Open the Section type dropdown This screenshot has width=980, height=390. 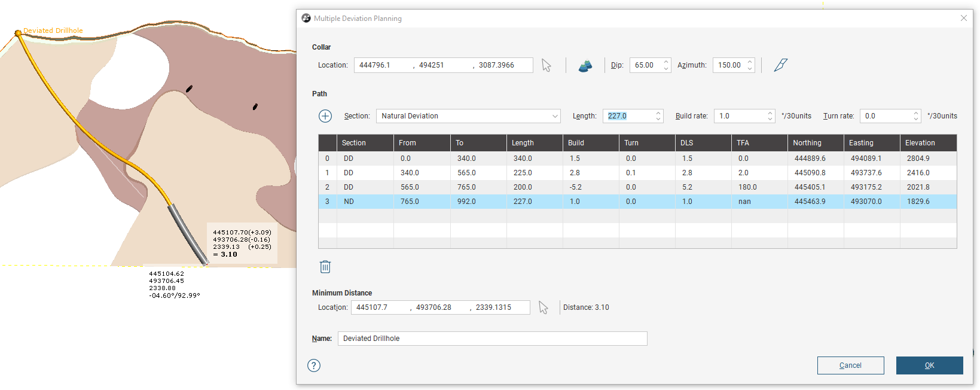468,116
